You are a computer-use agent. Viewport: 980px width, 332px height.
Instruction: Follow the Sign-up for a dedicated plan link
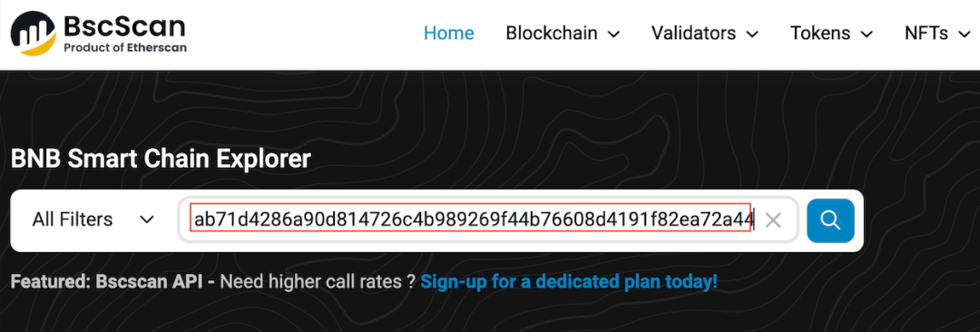[569, 282]
